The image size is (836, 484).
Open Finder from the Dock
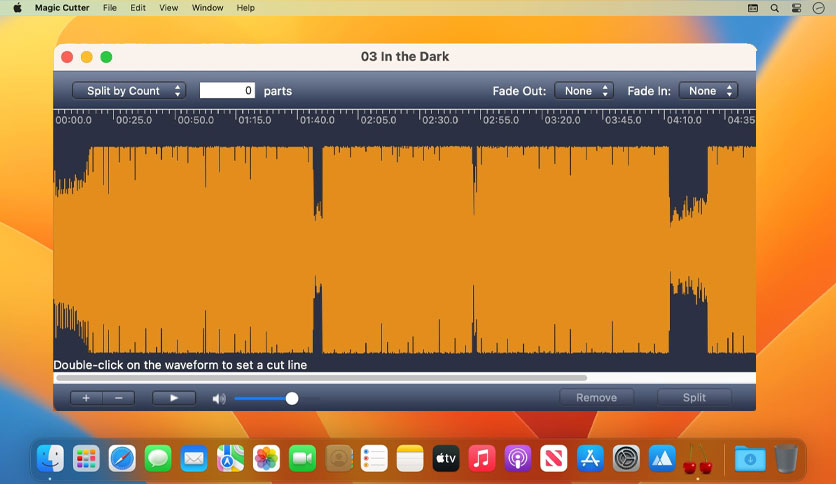(x=50, y=458)
